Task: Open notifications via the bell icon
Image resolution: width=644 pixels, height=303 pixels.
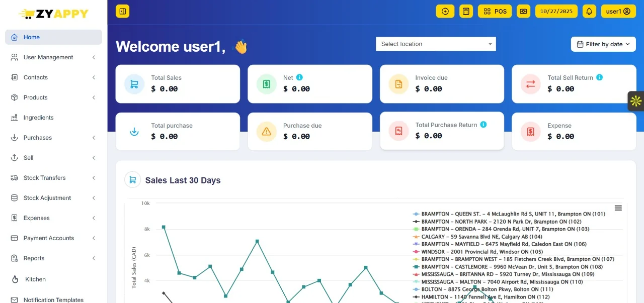Action: tap(589, 11)
